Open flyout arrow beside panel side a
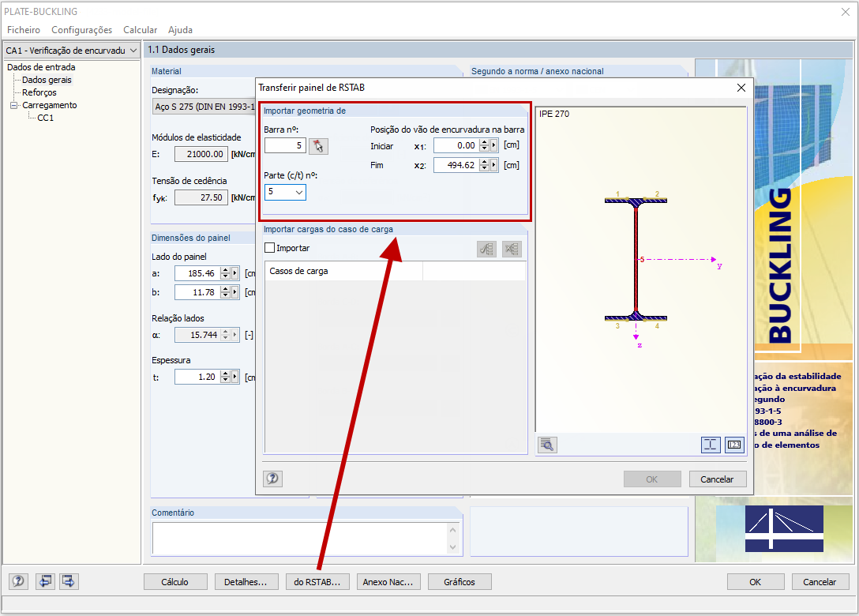The image size is (859, 616). pos(235,273)
